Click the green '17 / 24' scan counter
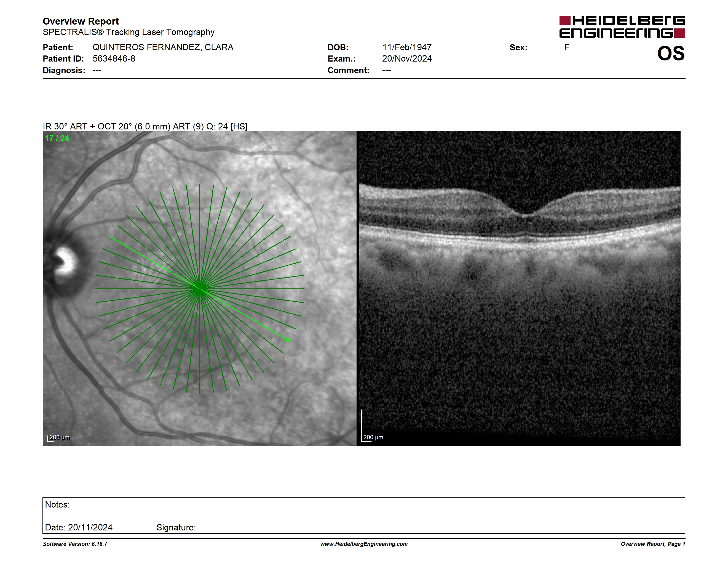Viewport: 728px width, 563px height. coord(57,138)
